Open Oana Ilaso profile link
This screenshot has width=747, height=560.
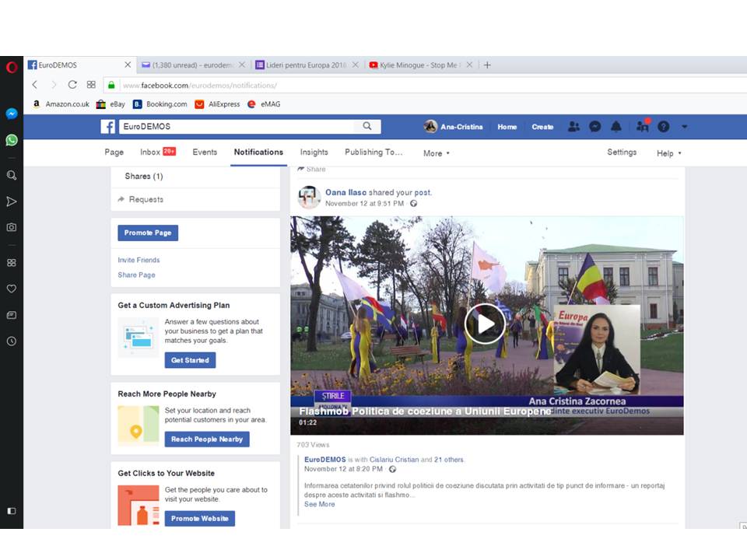(x=345, y=192)
